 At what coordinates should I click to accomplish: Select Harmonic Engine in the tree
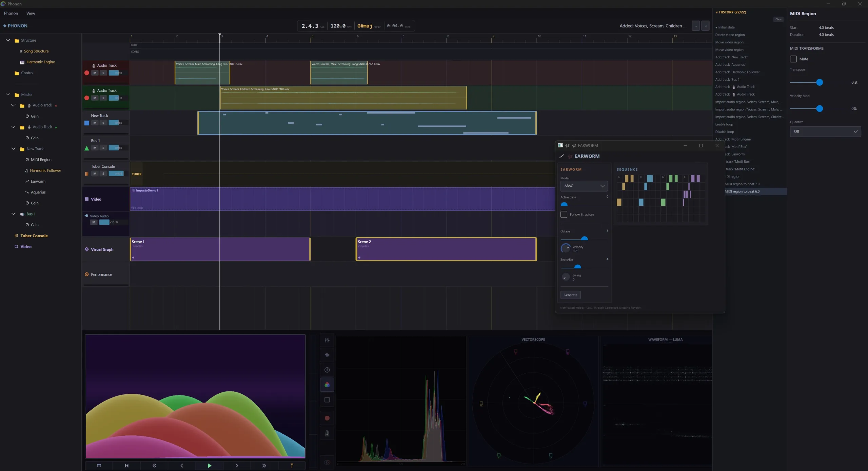[40, 62]
